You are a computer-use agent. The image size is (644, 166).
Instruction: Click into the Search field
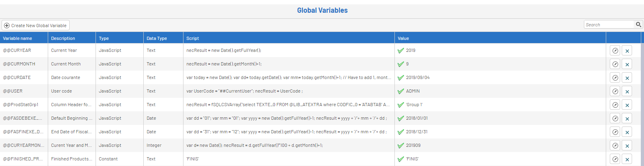coord(609,25)
